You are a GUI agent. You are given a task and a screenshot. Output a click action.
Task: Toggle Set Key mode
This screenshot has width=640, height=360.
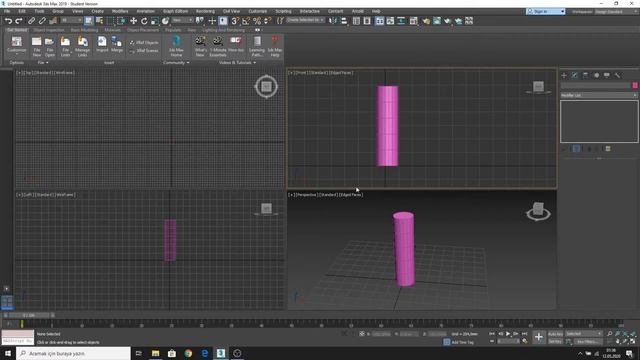coord(555,341)
